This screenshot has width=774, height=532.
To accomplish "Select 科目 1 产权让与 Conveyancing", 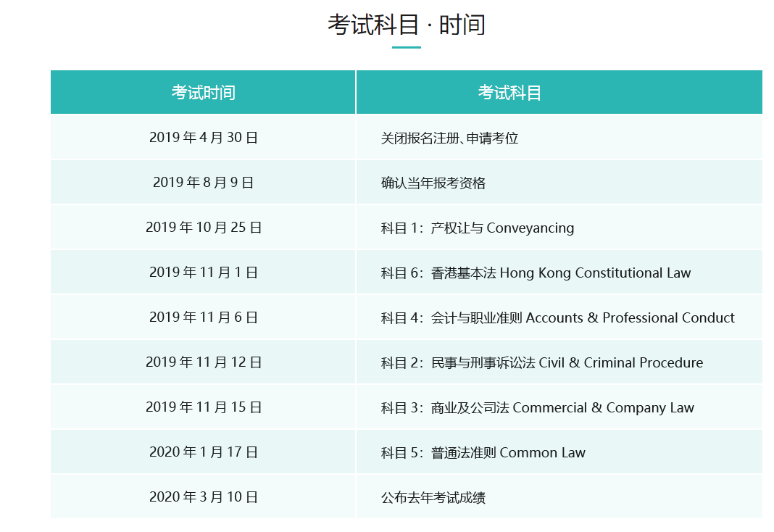I will click(x=477, y=228).
